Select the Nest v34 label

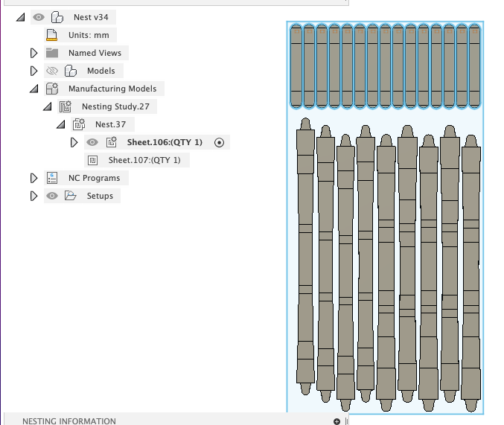[91, 17]
